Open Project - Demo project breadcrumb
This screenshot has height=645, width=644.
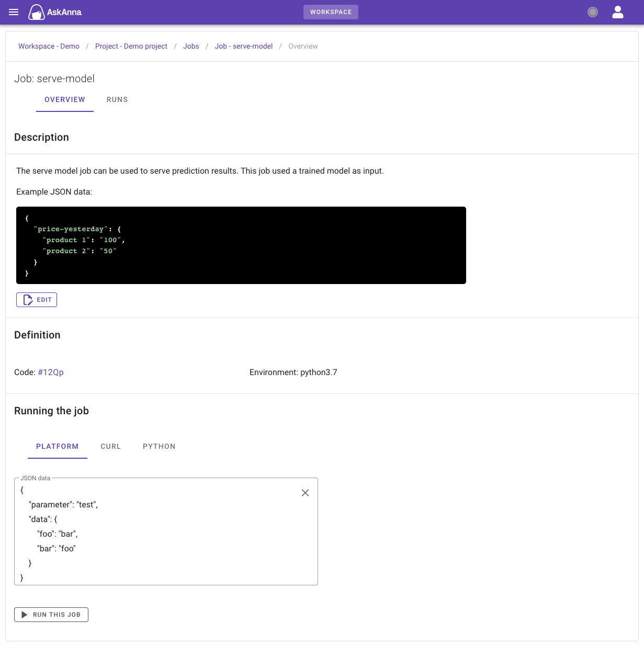click(131, 46)
